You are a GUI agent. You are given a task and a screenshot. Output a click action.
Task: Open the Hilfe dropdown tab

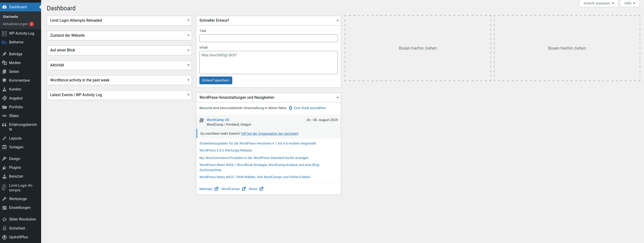click(x=630, y=3)
